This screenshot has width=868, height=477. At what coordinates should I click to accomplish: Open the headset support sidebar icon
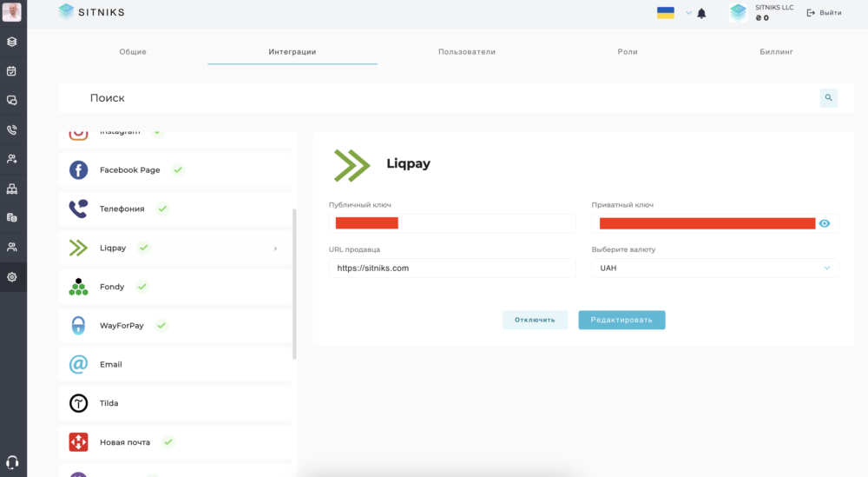11,462
